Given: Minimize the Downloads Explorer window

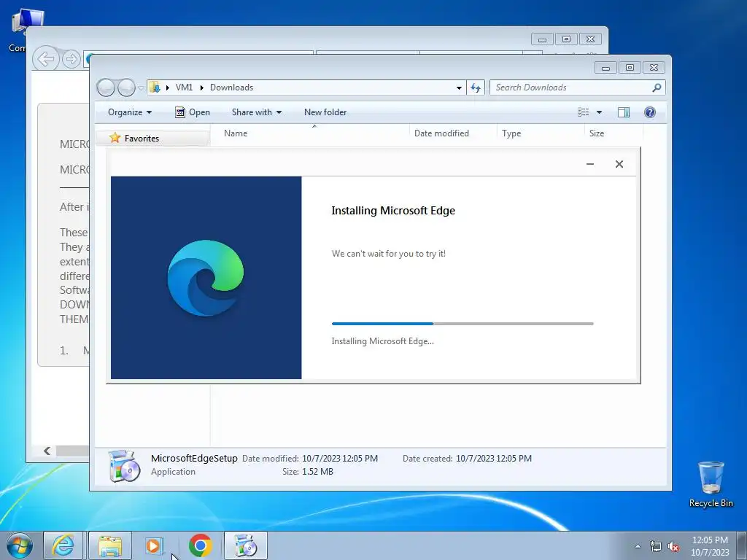Looking at the screenshot, I should (x=605, y=68).
